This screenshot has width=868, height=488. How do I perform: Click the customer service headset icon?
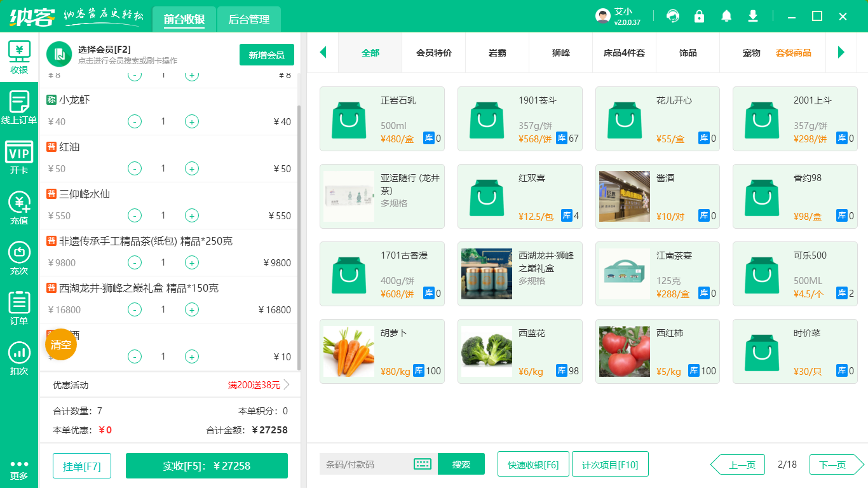point(672,16)
